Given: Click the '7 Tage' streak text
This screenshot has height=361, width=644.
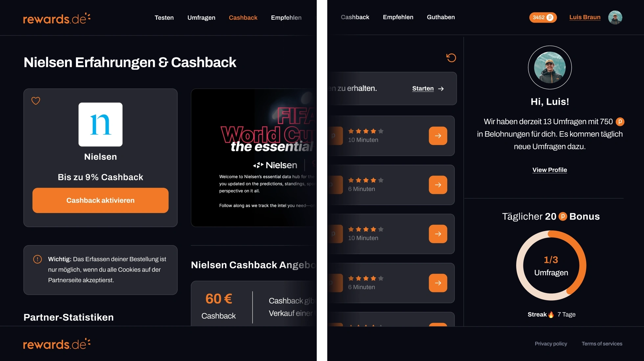Looking at the screenshot, I should point(566,314).
